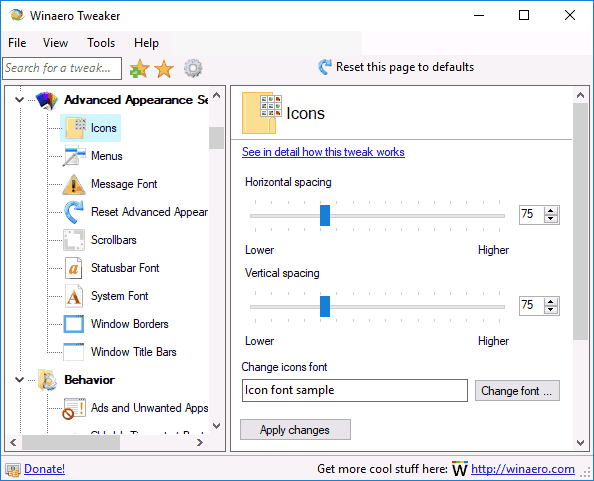Click the Menus item icon
The width and height of the screenshot is (594, 481).
pos(74,156)
